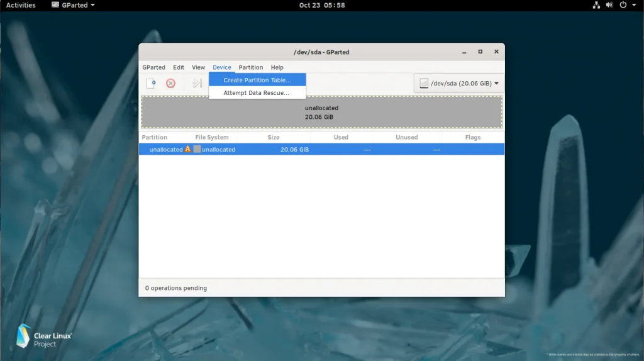Select the unallocated partition name in the table
The image size is (644, 361).
point(166,150)
